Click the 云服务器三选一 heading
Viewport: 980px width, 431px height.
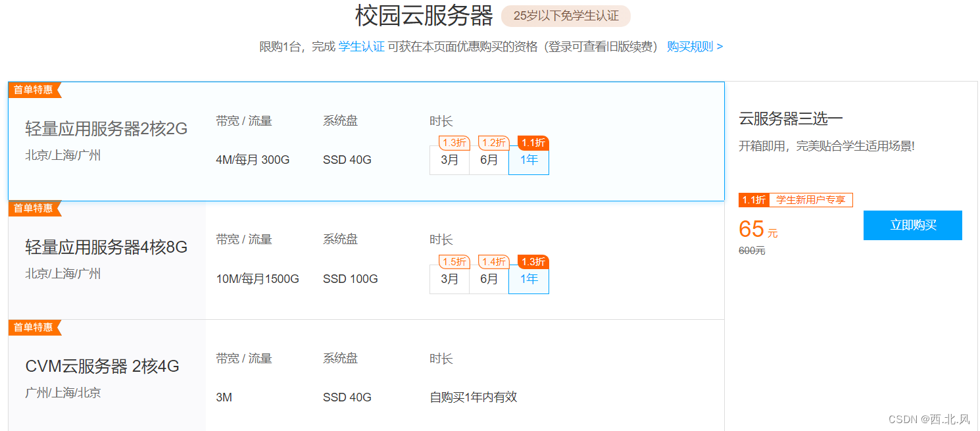click(791, 119)
